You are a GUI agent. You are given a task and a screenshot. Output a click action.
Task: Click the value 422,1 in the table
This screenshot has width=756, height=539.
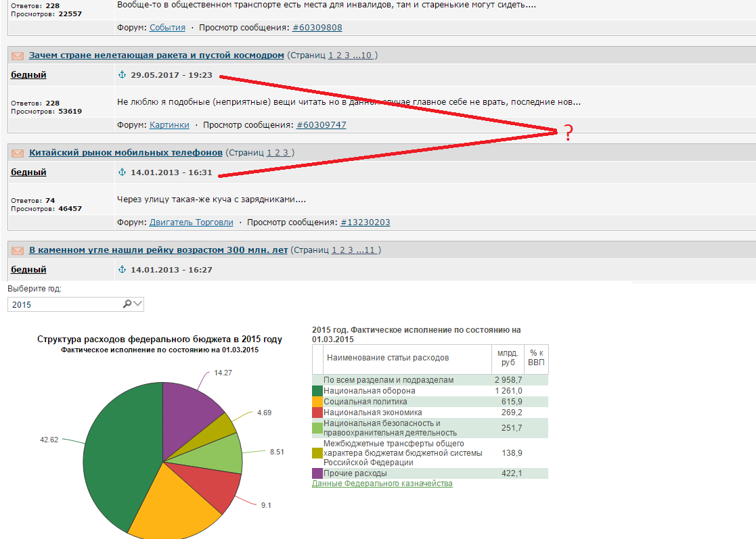pos(512,473)
